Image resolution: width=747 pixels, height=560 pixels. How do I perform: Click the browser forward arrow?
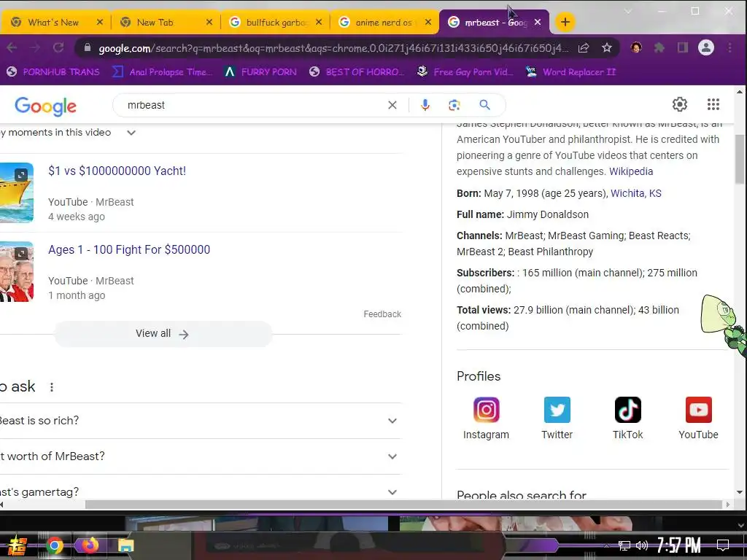pos(35,47)
